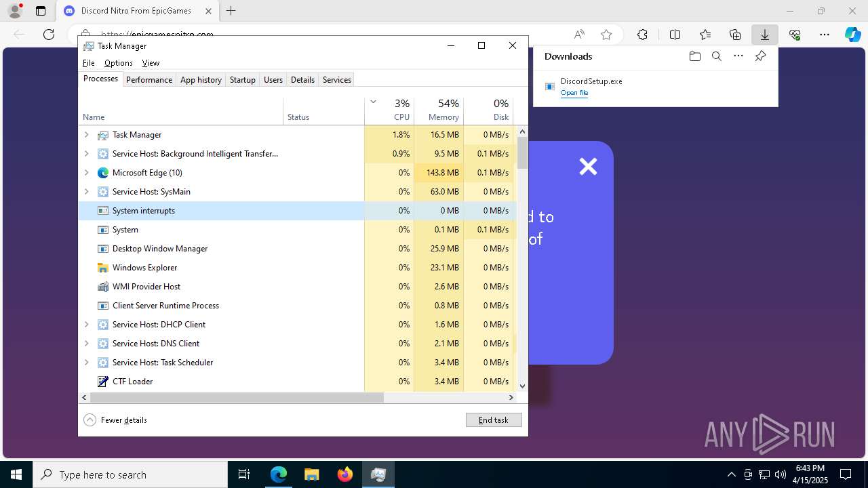The height and width of the screenshot is (488, 868).
Task: Click the Client Server Runtime Process icon
Action: point(103,306)
